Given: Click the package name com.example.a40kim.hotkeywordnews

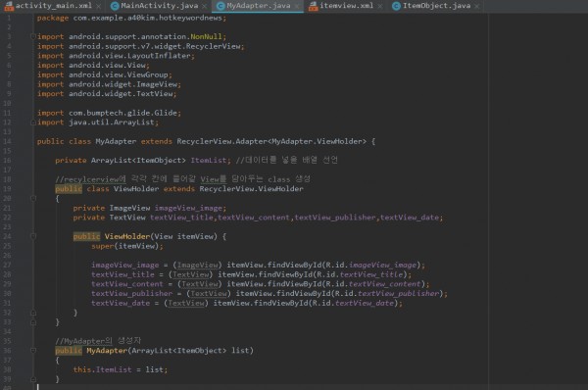Looking at the screenshot, I should pos(147,18).
